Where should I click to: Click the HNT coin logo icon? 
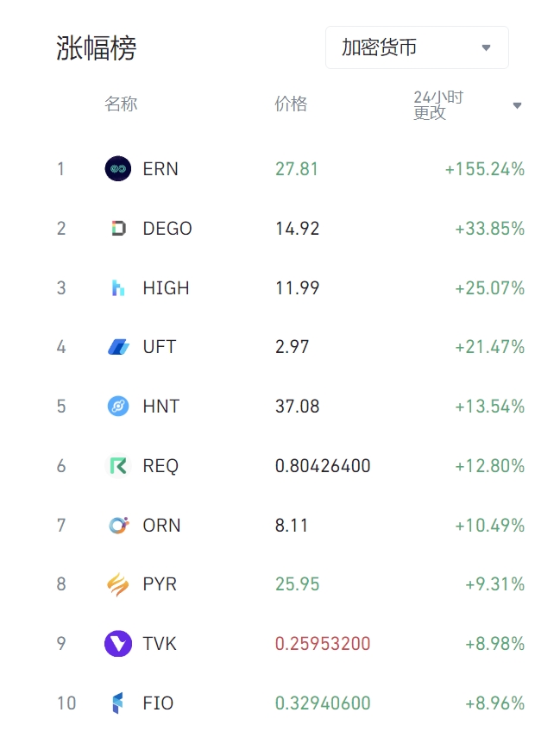117,407
